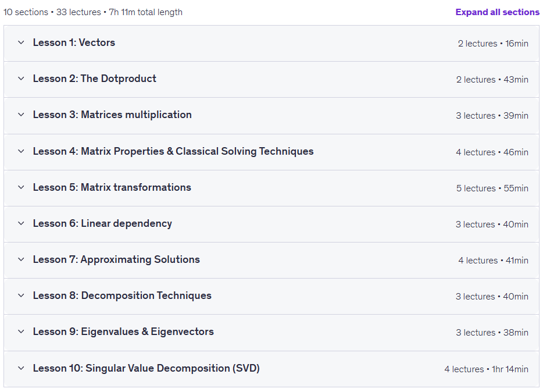Open the Lesson 9: Eigenvalues & Eigenvectors title

(123, 332)
